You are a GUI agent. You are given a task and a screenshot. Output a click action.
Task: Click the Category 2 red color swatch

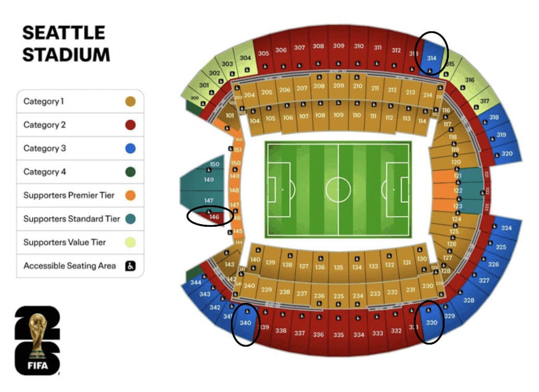[x=130, y=125]
